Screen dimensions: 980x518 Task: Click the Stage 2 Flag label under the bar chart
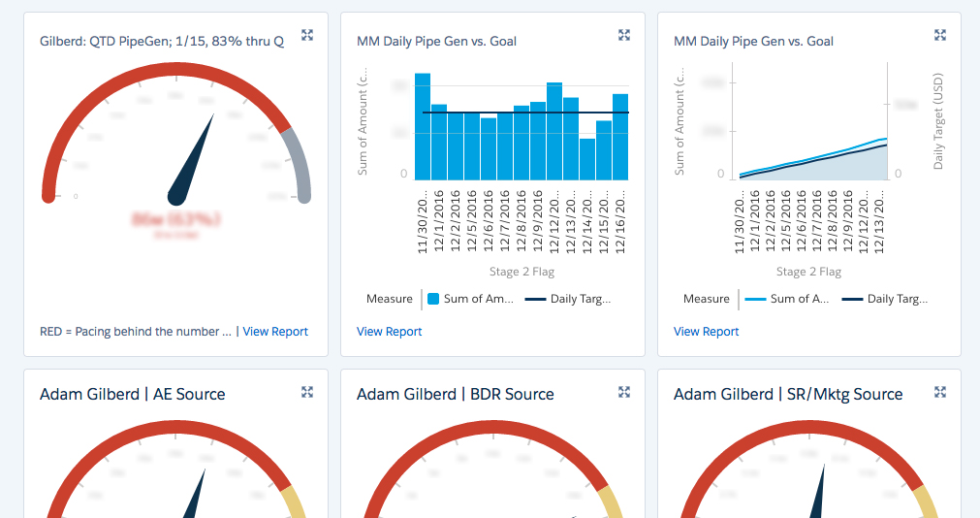point(522,272)
